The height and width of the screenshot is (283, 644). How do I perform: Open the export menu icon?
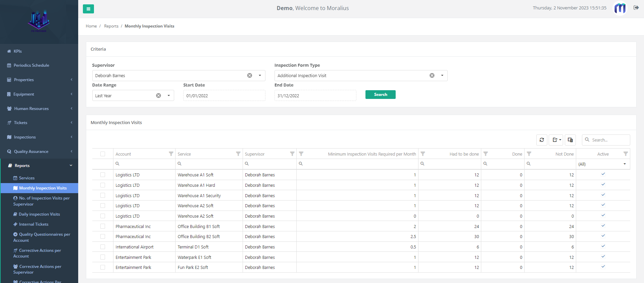click(x=557, y=140)
